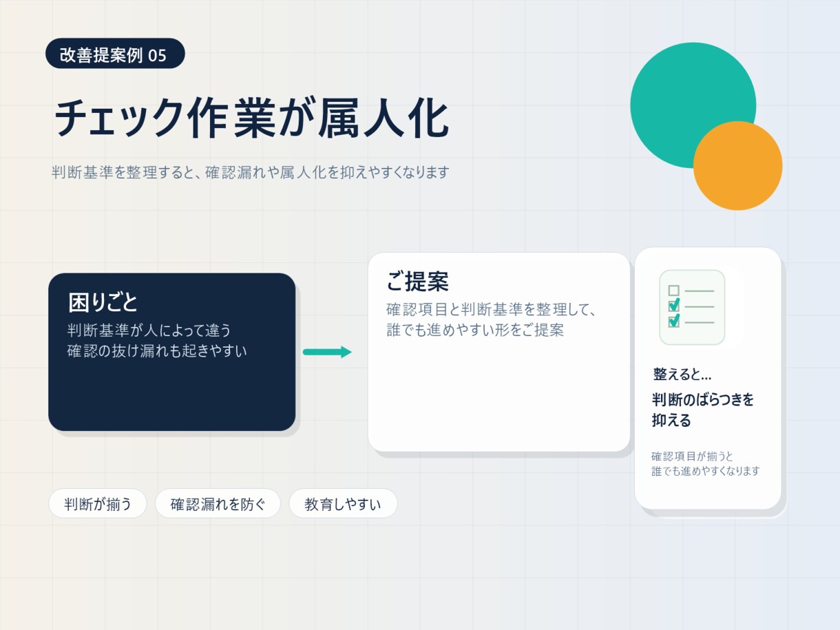Select the 判断が揃う pill tag
Image resolution: width=840 pixels, height=630 pixels.
pyautogui.click(x=98, y=503)
